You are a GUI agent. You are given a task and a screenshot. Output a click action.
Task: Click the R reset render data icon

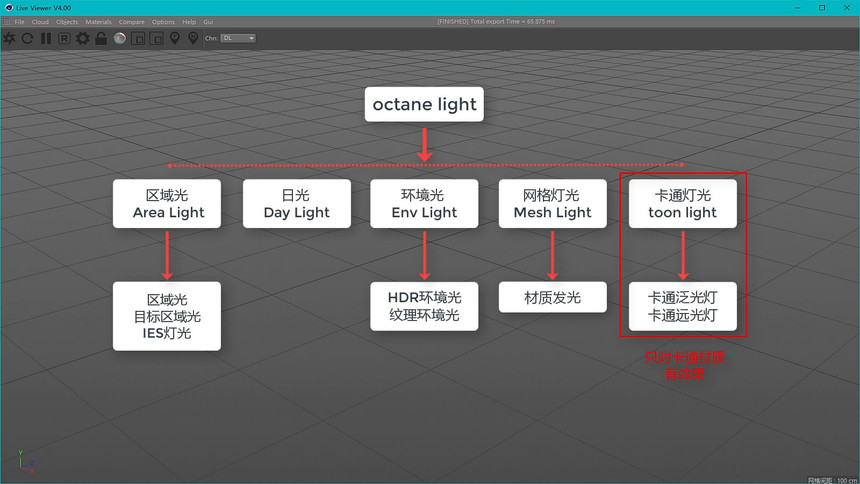[x=64, y=38]
